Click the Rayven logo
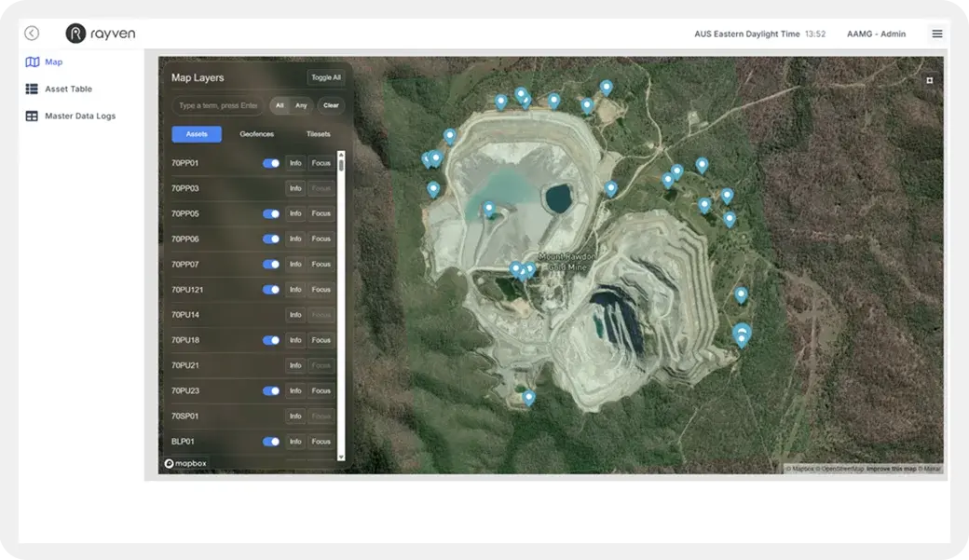 [x=101, y=34]
